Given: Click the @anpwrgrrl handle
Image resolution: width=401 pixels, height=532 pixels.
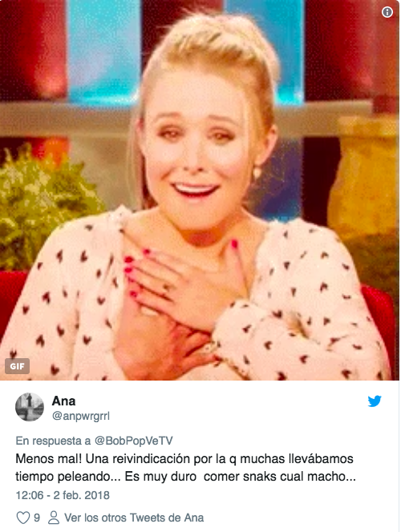Looking at the screenshot, I should [81, 416].
